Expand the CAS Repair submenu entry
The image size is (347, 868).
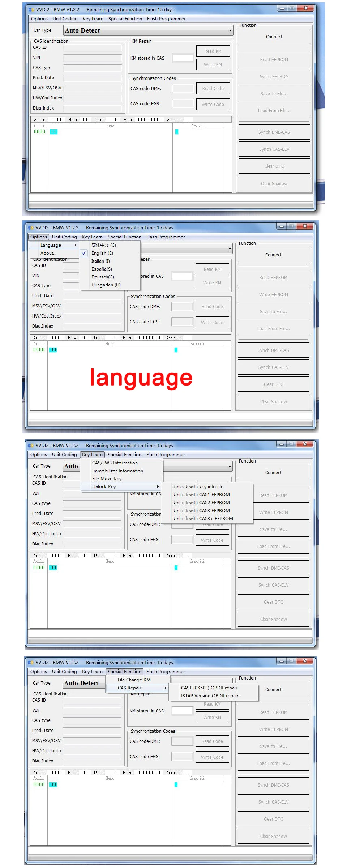[x=137, y=688]
